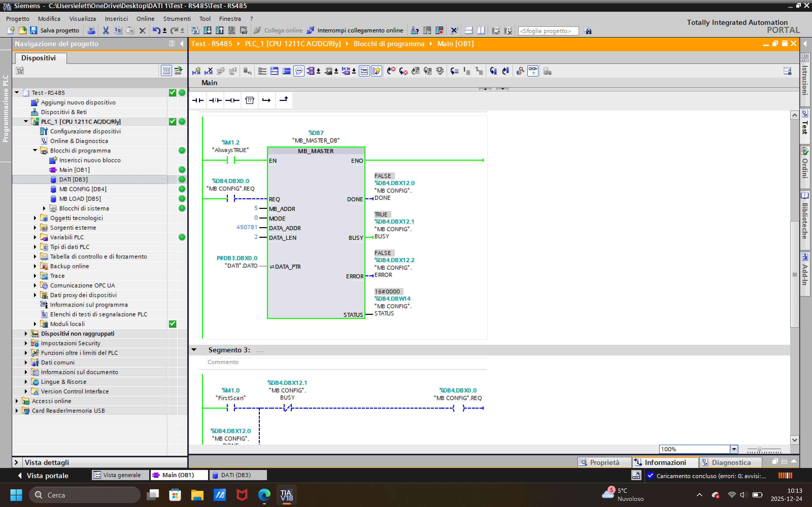Insert an output coil instruction
The height and width of the screenshot is (507, 812).
[x=232, y=100]
